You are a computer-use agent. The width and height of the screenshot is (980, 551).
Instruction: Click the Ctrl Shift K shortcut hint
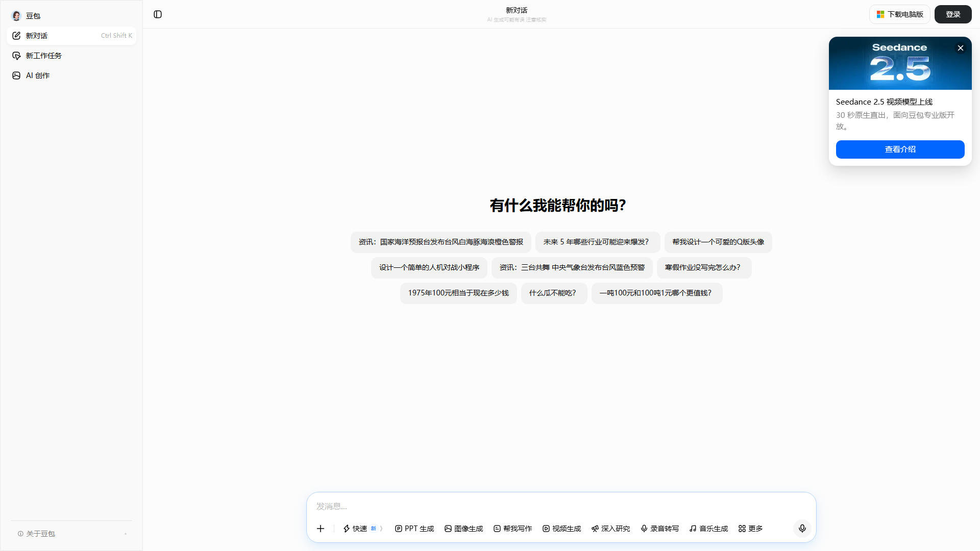point(116,36)
